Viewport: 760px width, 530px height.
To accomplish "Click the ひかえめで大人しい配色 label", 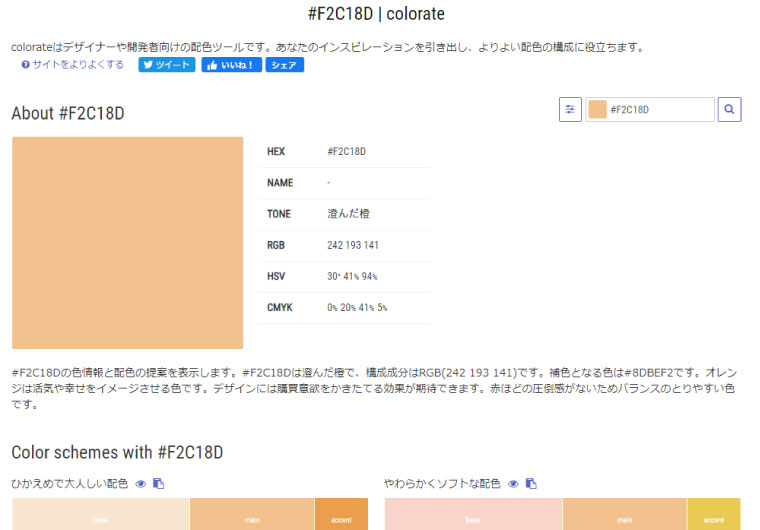I will coord(70,483).
